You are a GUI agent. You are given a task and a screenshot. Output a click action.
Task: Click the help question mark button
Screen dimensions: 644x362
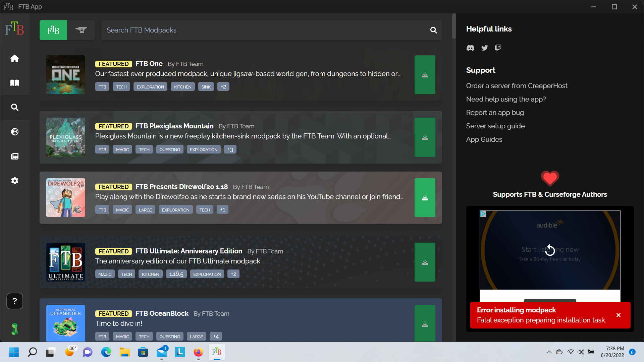coord(14,301)
